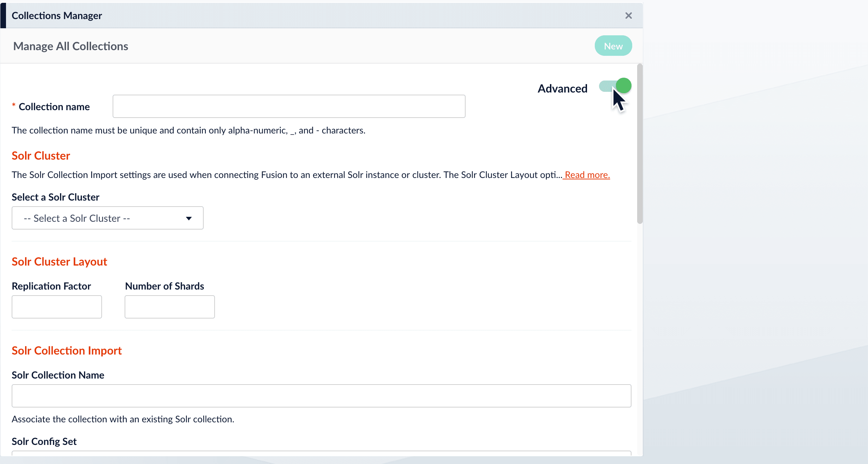Open the Select a Solr Cluster dropdown
The image size is (868, 464).
click(x=107, y=218)
